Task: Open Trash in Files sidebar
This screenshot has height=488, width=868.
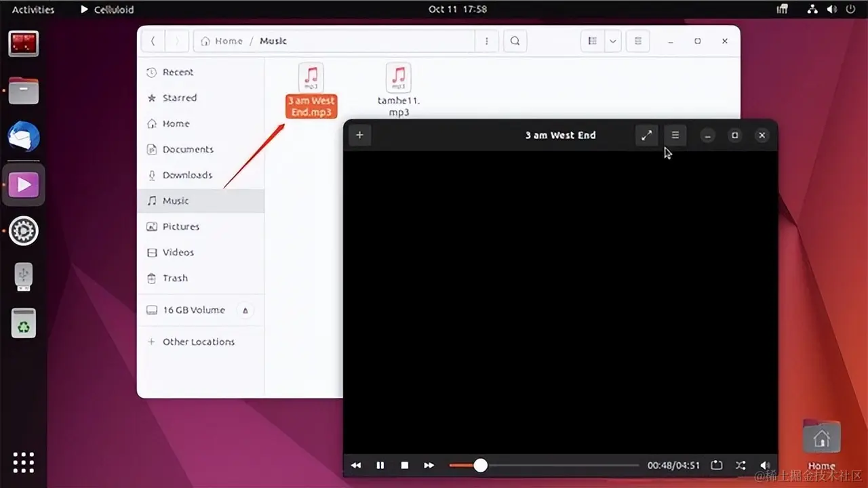Action: [x=201, y=278]
